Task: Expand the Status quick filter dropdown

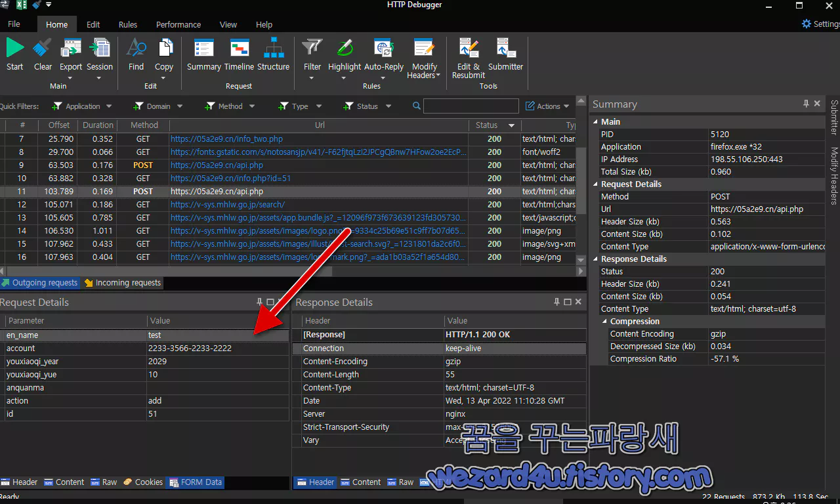Action: [367, 106]
